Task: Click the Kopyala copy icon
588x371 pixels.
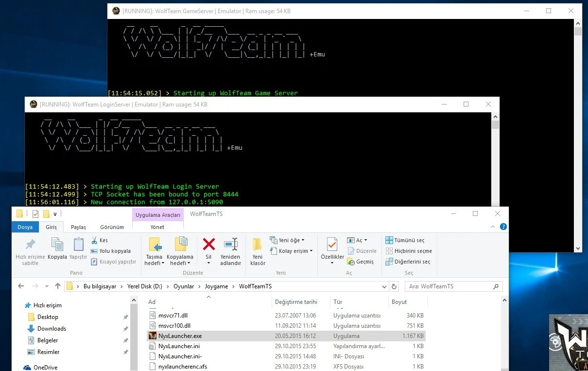Action: point(57,245)
